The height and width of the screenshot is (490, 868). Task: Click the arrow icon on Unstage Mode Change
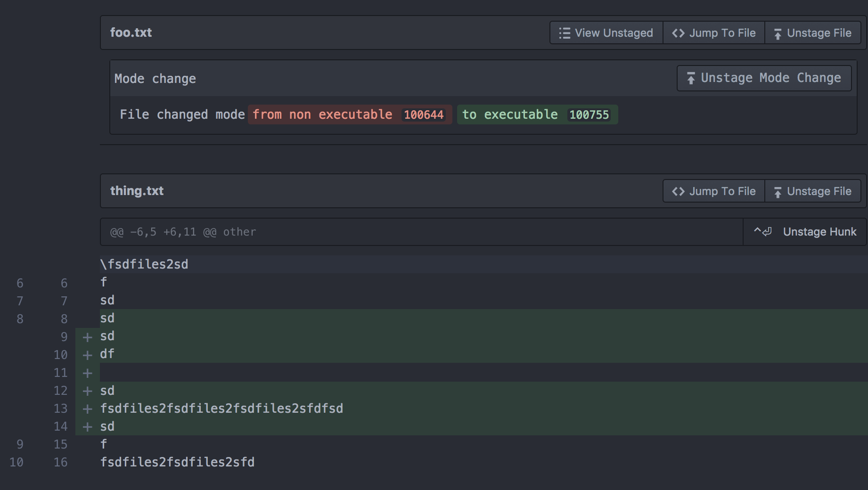(x=690, y=78)
